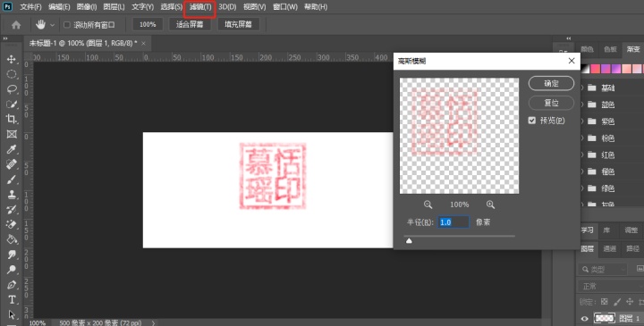The image size is (644, 326).
Task: Select the Path Selection tool
Action: 12,314
